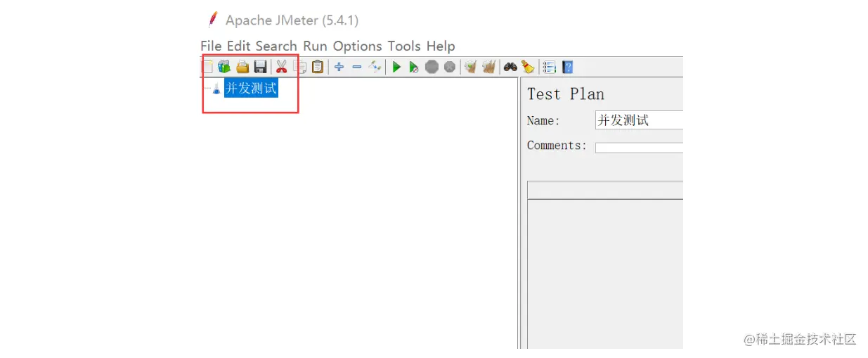Viewport: 868px width, 358px height.
Task: Click the Test Plan heading text
Action: coord(566,94)
